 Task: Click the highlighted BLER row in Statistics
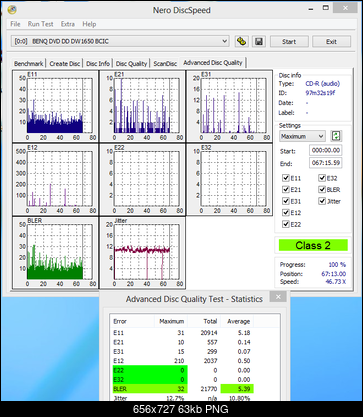(x=182, y=389)
